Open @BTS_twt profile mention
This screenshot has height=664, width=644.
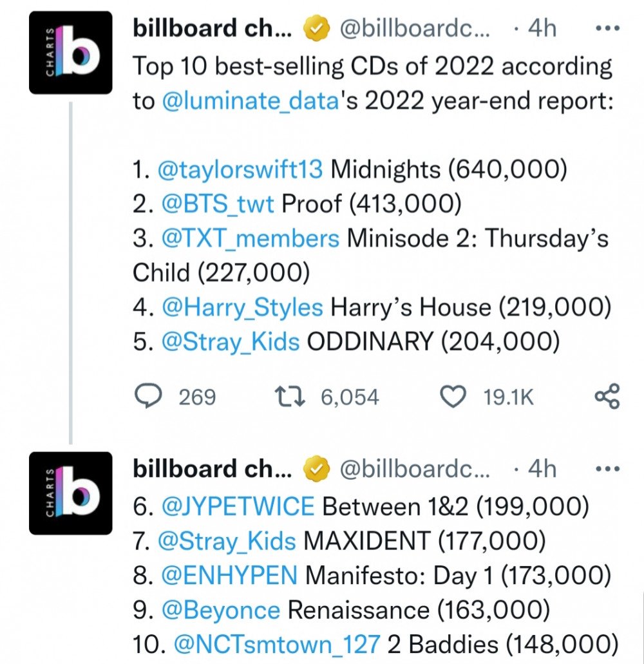[218, 204]
